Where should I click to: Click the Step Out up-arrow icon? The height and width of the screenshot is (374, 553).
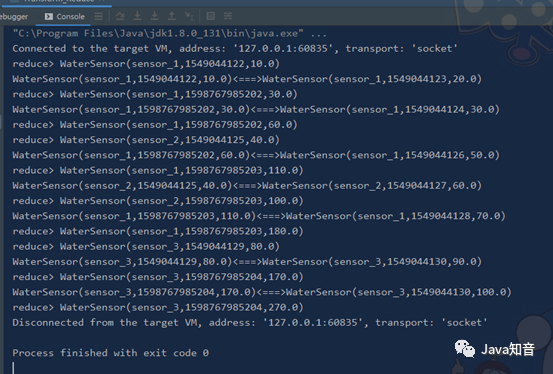171,16
